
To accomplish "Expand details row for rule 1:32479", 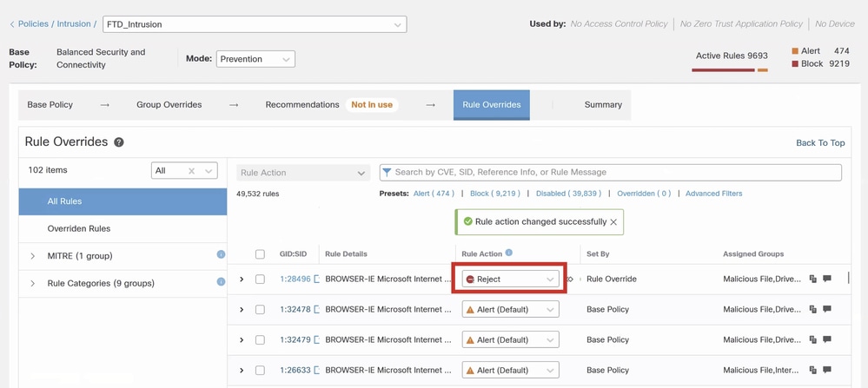I will pyautogui.click(x=242, y=340).
